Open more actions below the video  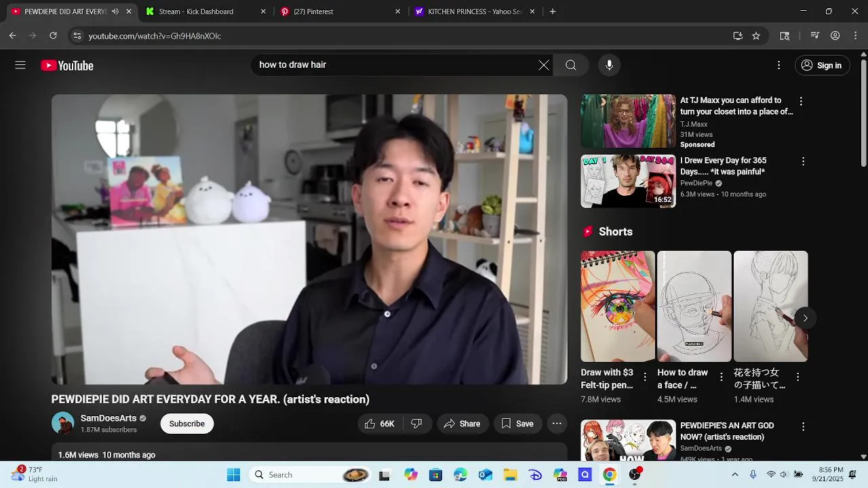(557, 424)
